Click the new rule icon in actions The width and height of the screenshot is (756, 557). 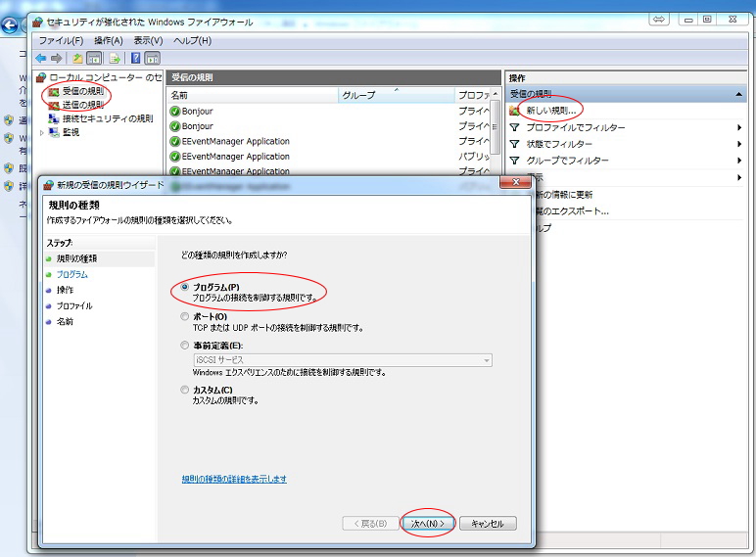(x=514, y=111)
